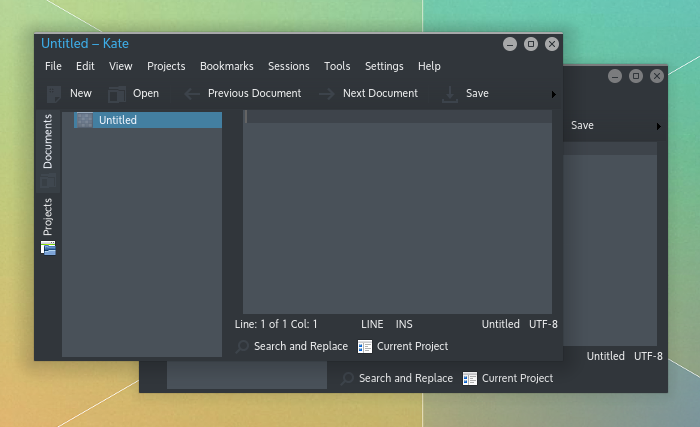Click the Projects sidebar panel icon
Image resolution: width=700 pixels, height=427 pixels.
pos(48,248)
